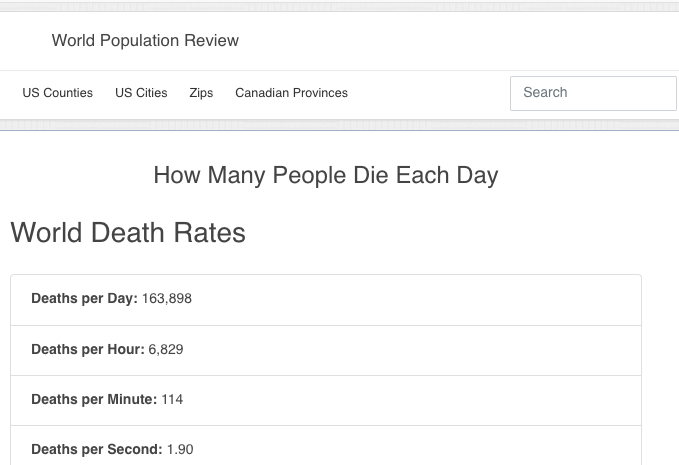Open the US Cities nav item
679x465 pixels.
pyautogui.click(x=141, y=93)
